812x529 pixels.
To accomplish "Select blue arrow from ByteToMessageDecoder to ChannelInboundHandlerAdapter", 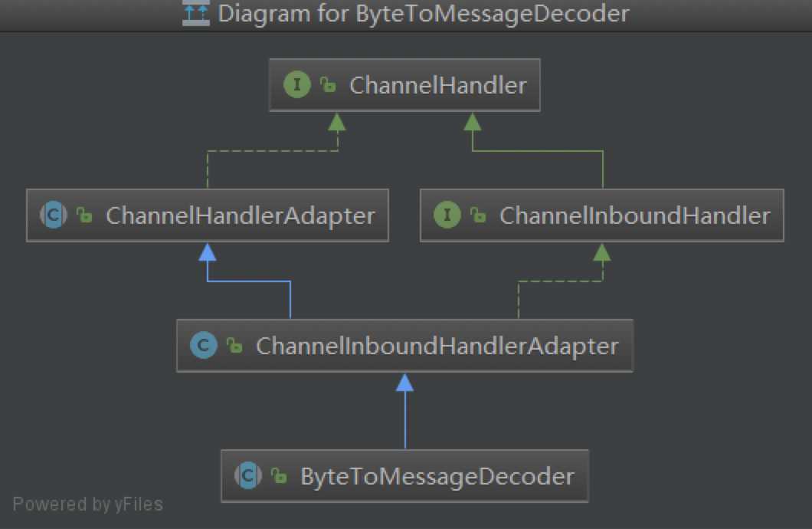I will click(x=405, y=412).
